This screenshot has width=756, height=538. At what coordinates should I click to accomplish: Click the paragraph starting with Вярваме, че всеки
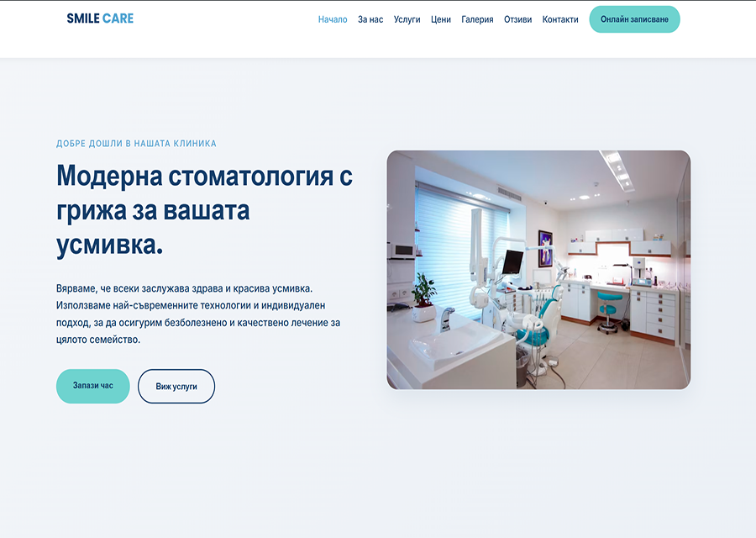198,314
